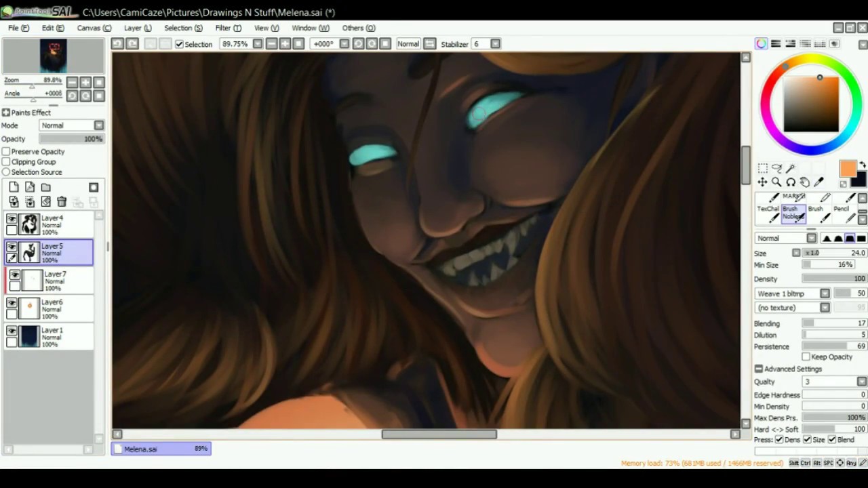Uncheck the Keep Opacity option
The image size is (868, 488).
click(806, 357)
